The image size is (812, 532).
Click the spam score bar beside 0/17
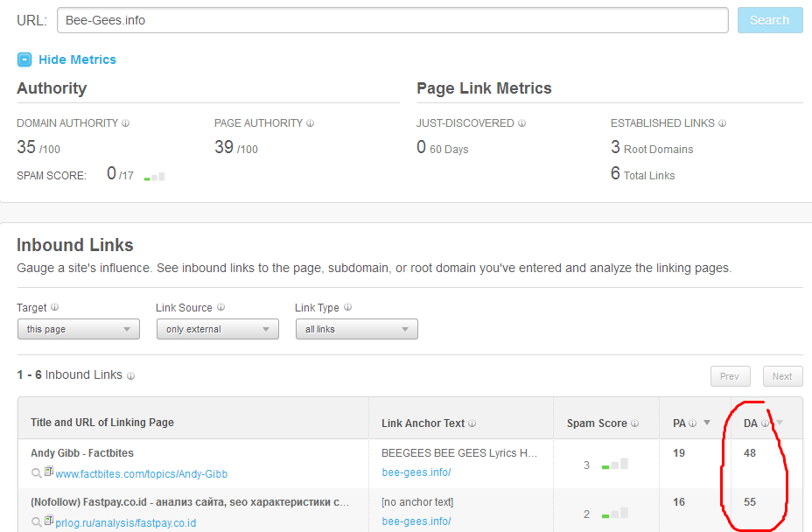(x=154, y=177)
